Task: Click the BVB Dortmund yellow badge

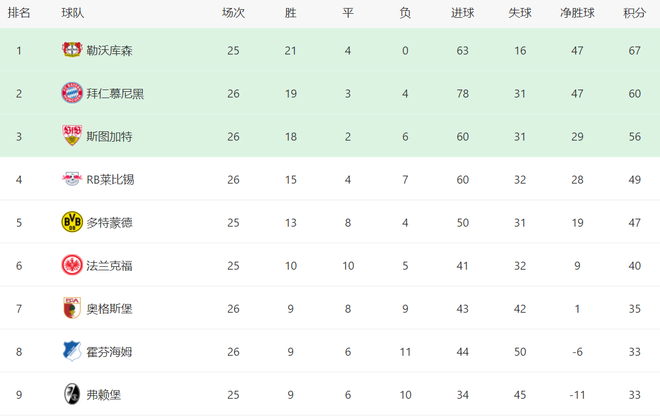Action: (x=72, y=222)
